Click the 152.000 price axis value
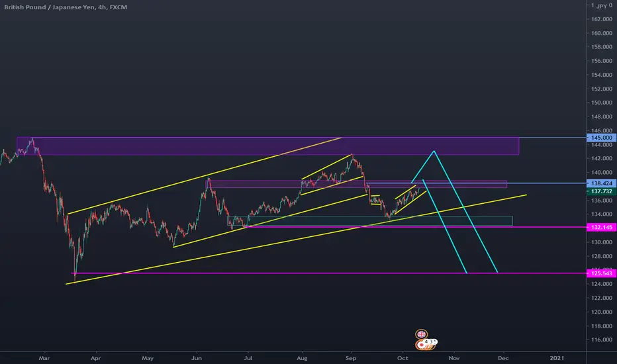This screenshot has width=617, height=364. (x=602, y=89)
